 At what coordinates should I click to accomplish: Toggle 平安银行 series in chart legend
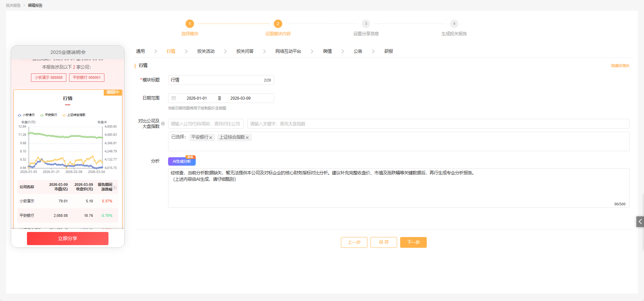(x=49, y=115)
